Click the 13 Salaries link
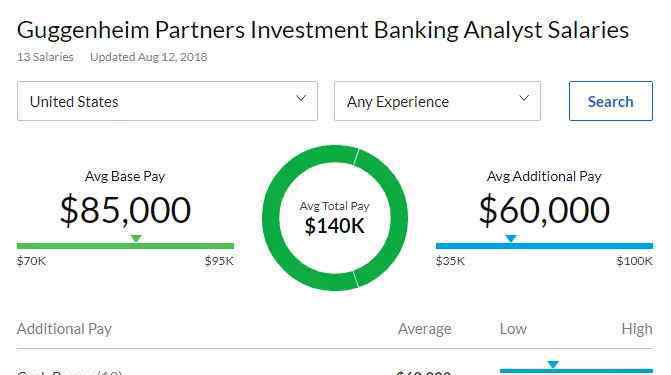Image resolution: width=671 pixels, height=375 pixels. tap(45, 57)
